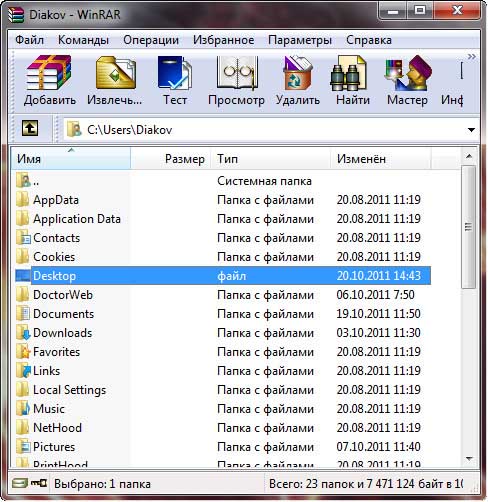Click the date '03.10.2011 11:30'
488x502 pixels.
point(378,333)
